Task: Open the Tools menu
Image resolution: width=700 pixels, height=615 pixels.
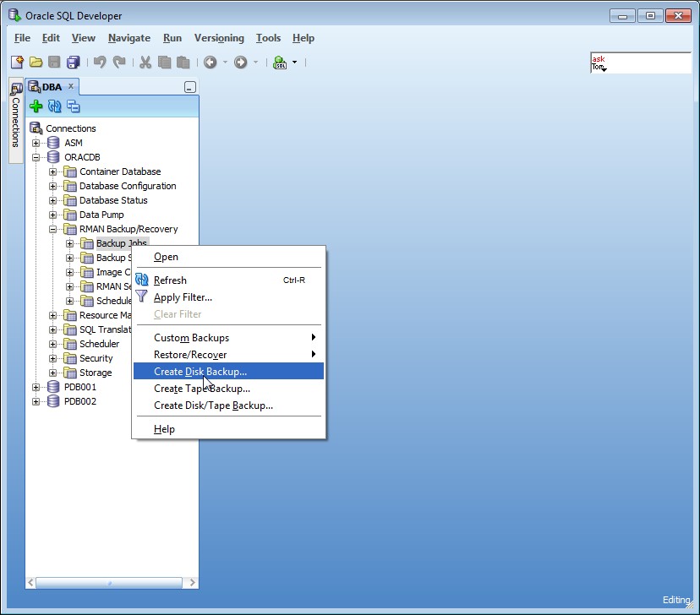Action: pyautogui.click(x=268, y=38)
